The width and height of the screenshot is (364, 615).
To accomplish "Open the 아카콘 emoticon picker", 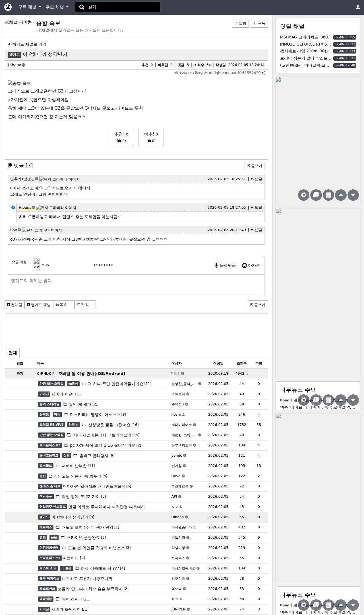I will [x=251, y=265].
